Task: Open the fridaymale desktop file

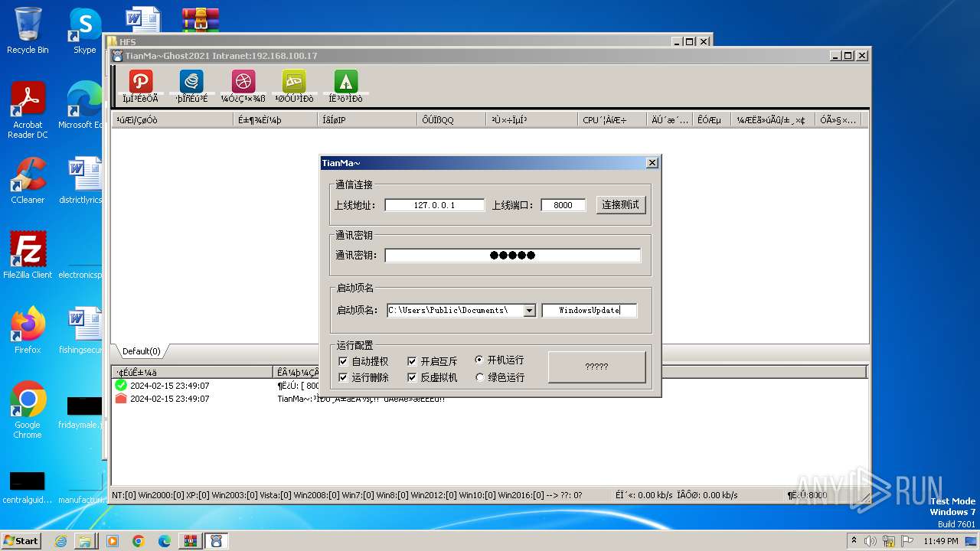Action: [81, 412]
